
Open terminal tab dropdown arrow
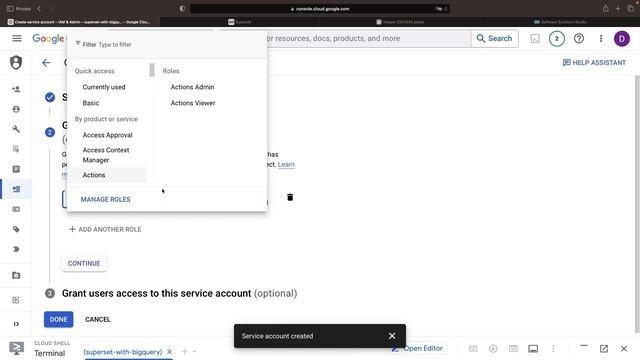click(x=194, y=351)
